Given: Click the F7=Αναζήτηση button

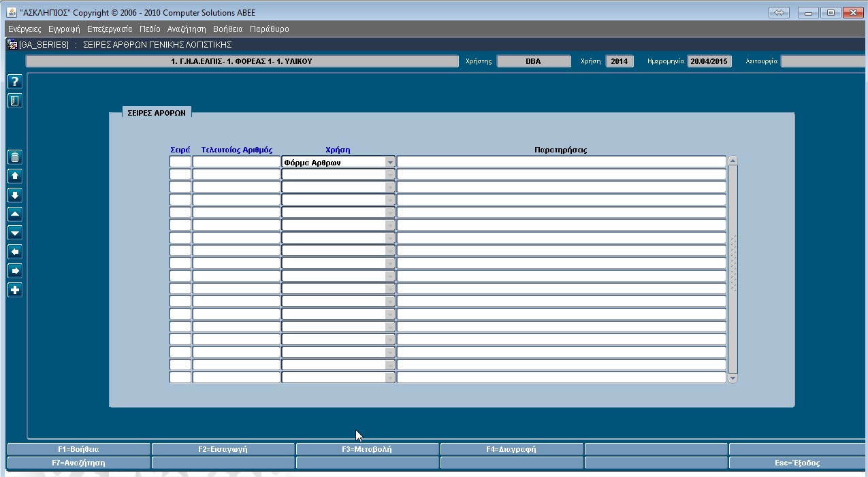Looking at the screenshot, I should pos(78,463).
